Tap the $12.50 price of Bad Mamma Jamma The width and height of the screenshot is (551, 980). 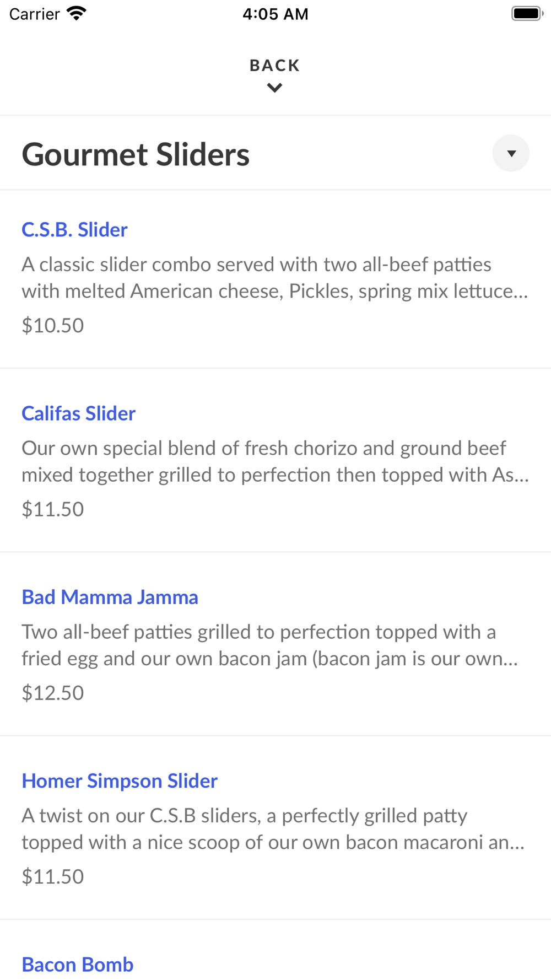[53, 693]
